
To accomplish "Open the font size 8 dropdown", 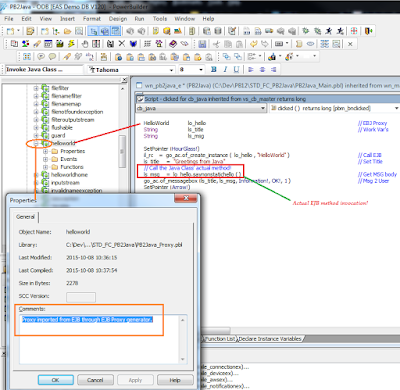I will (201, 70).
